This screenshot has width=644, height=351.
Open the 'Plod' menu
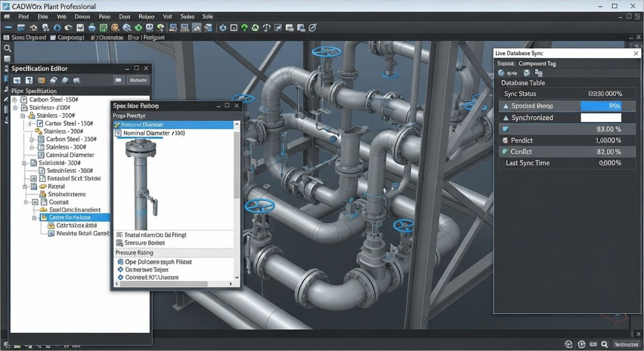click(x=24, y=17)
